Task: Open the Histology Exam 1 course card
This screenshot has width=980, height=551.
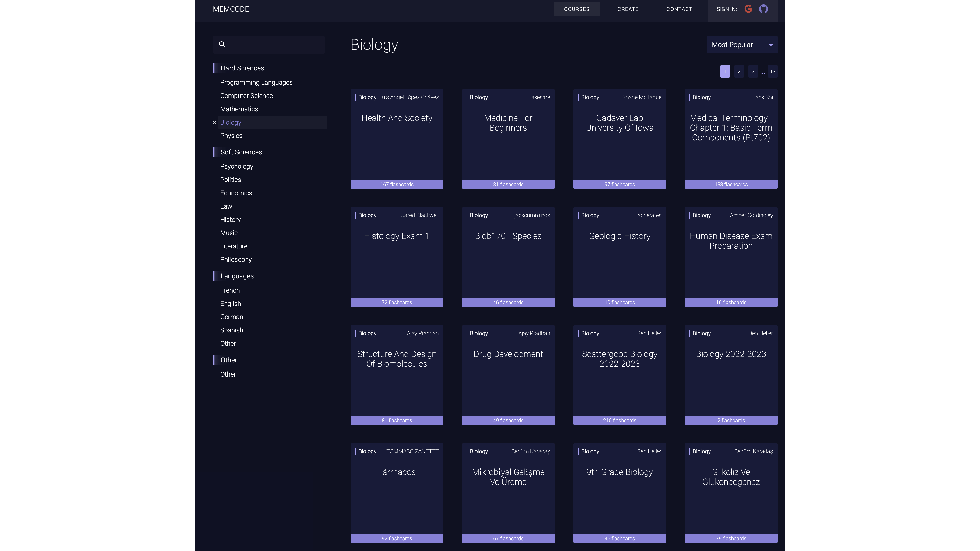Action: 397,257
